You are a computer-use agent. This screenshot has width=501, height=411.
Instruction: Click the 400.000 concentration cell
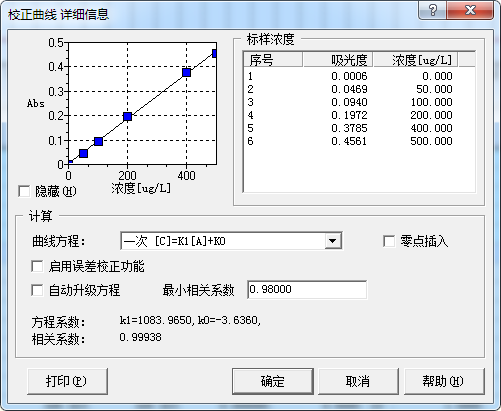click(431, 128)
